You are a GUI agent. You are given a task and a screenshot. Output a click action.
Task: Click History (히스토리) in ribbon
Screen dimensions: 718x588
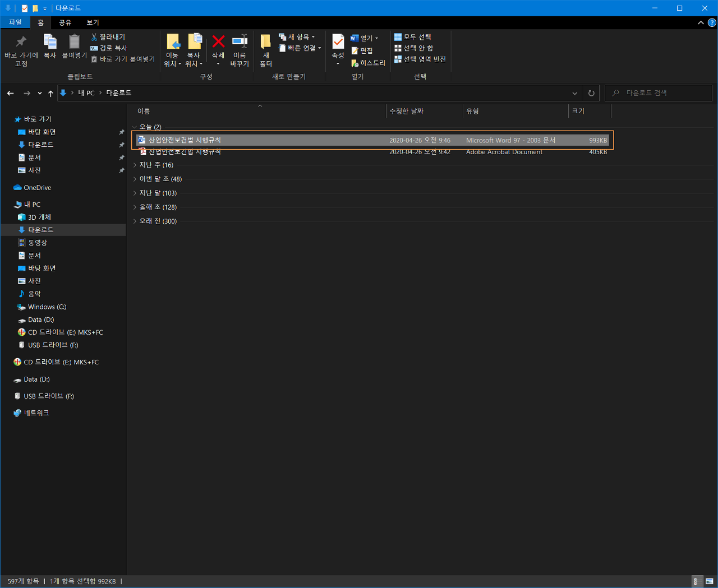[x=368, y=63]
